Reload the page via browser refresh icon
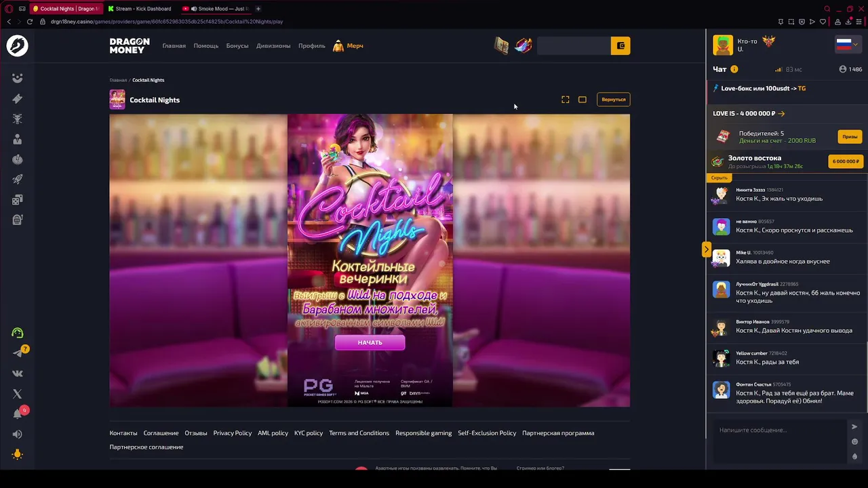The image size is (868, 488). coord(30,22)
